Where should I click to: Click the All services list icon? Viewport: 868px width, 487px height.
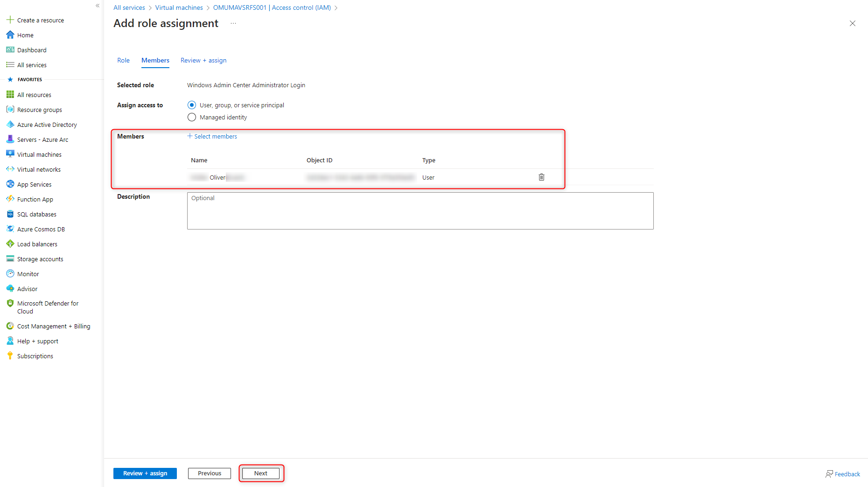(x=10, y=64)
